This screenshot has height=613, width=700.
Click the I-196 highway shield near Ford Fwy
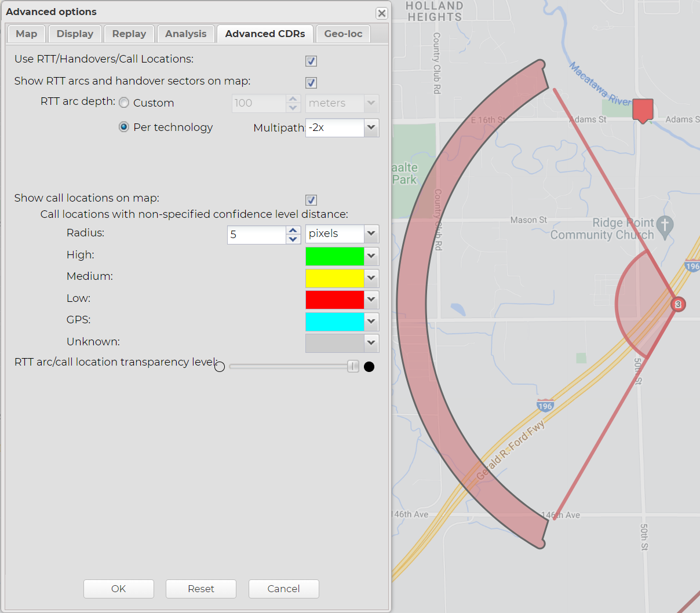pos(545,406)
